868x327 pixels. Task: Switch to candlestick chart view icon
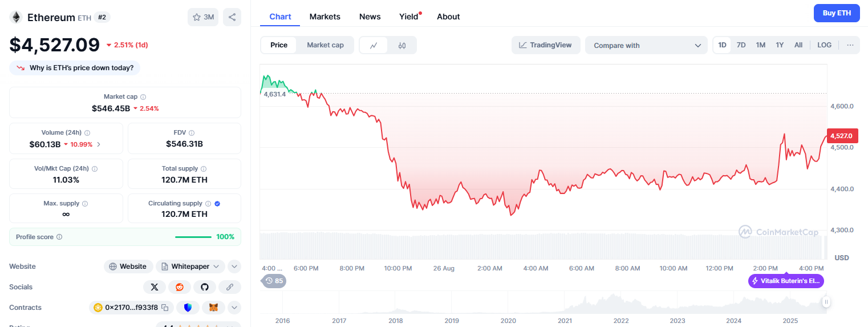[402, 45]
